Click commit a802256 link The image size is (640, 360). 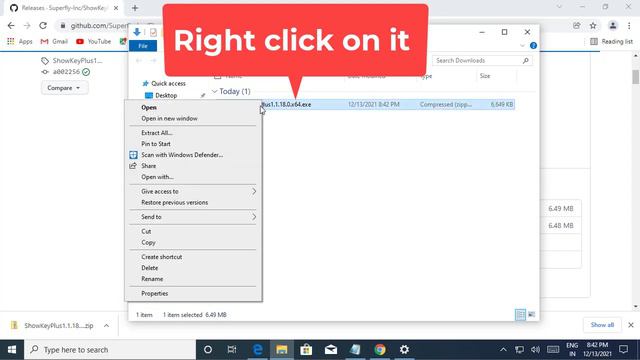tap(66, 72)
